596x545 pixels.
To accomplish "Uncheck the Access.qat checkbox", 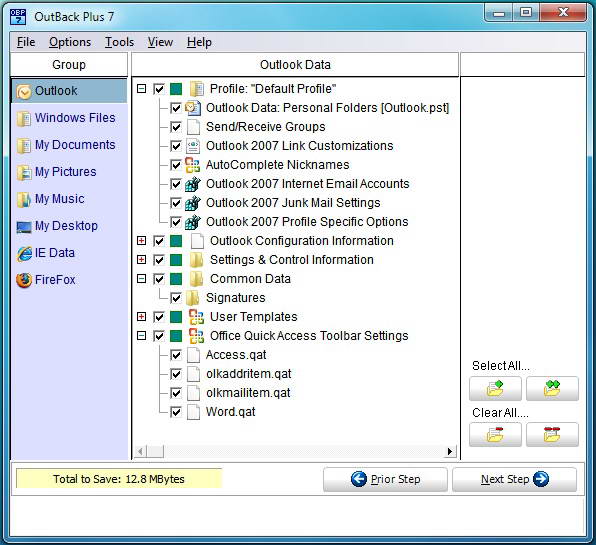I will click(176, 355).
